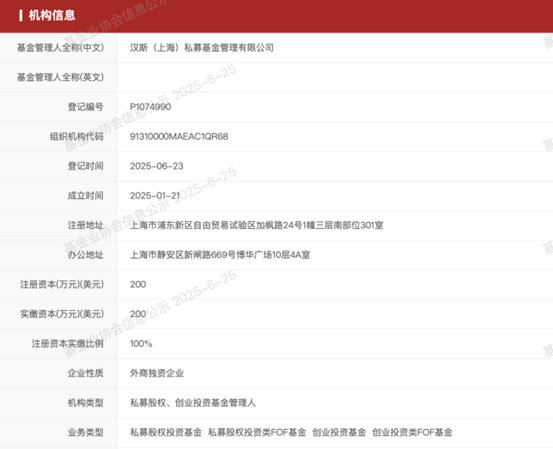The image size is (553, 449).
Task: Click the 创业投资类FOF基金 business type
Action: pos(412,432)
